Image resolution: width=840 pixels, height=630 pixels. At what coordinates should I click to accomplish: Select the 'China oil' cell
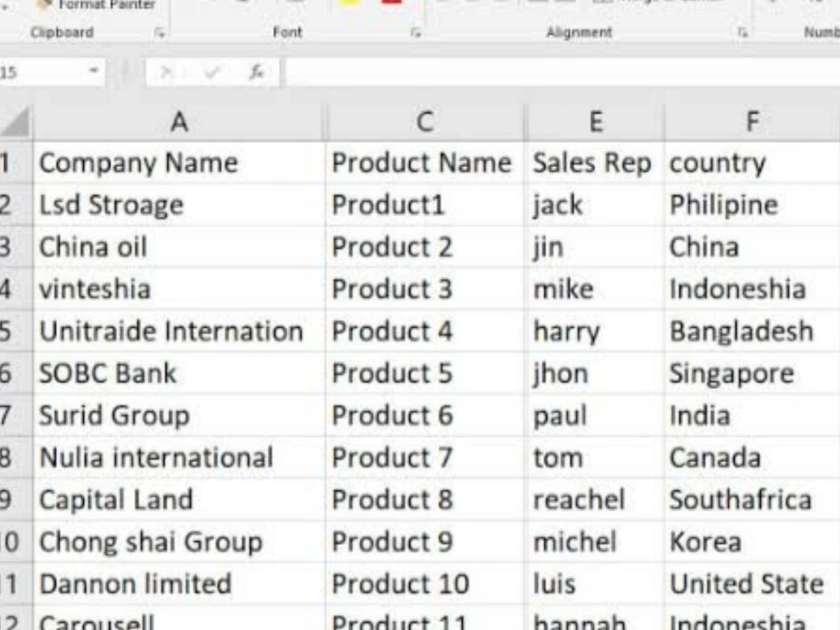tap(180, 247)
